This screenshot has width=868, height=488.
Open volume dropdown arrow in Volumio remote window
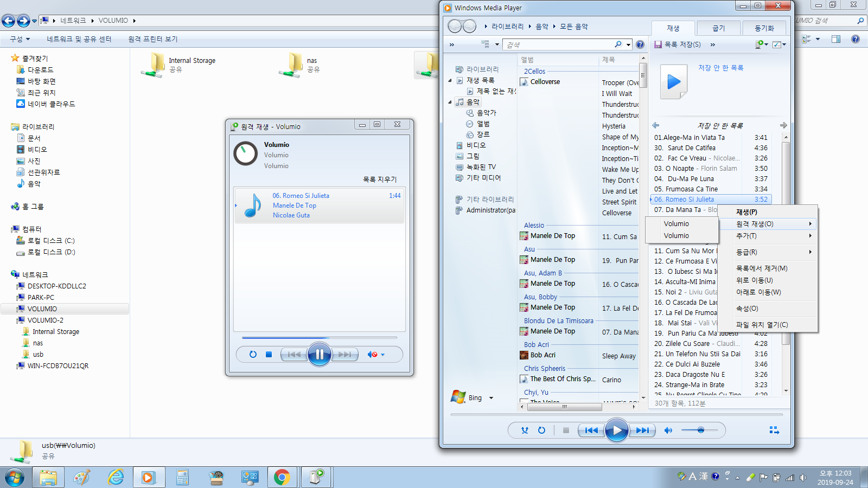(383, 355)
